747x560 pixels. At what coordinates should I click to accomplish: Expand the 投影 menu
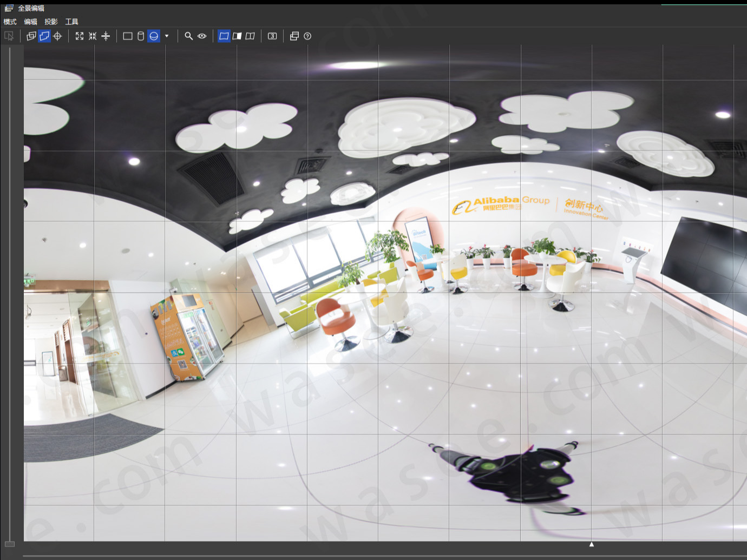[x=50, y=22]
